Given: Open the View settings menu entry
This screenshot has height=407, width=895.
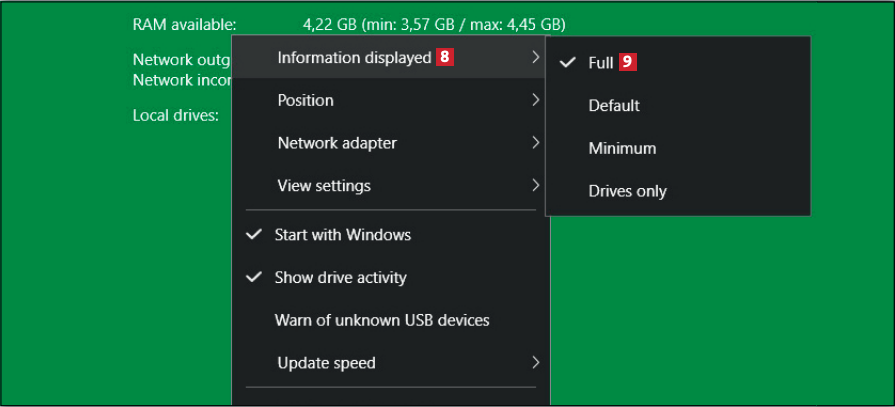Looking at the screenshot, I should coord(323,186).
